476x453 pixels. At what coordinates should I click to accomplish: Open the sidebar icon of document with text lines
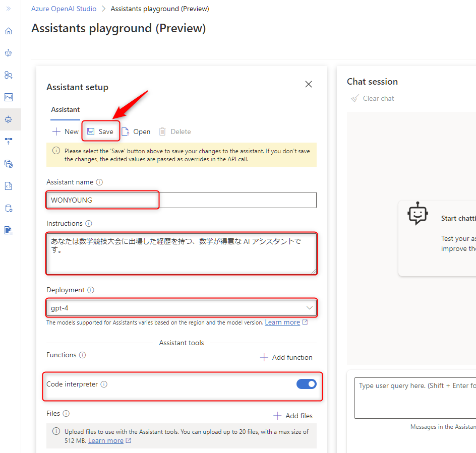coord(9,231)
